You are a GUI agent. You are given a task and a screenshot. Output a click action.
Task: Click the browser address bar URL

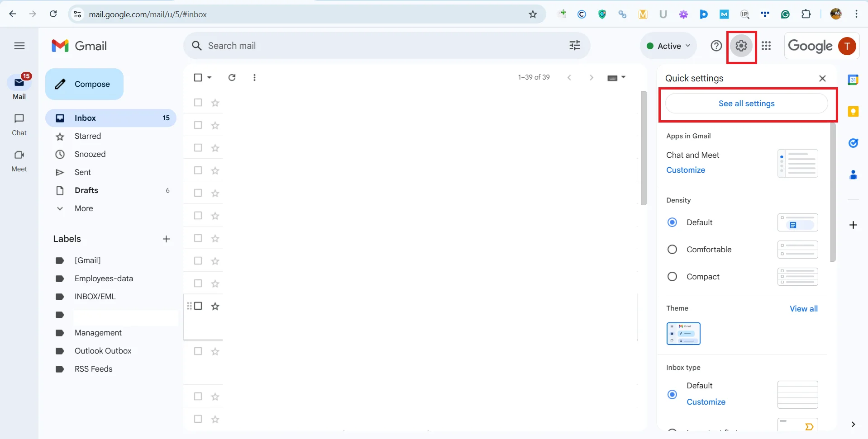click(x=148, y=14)
